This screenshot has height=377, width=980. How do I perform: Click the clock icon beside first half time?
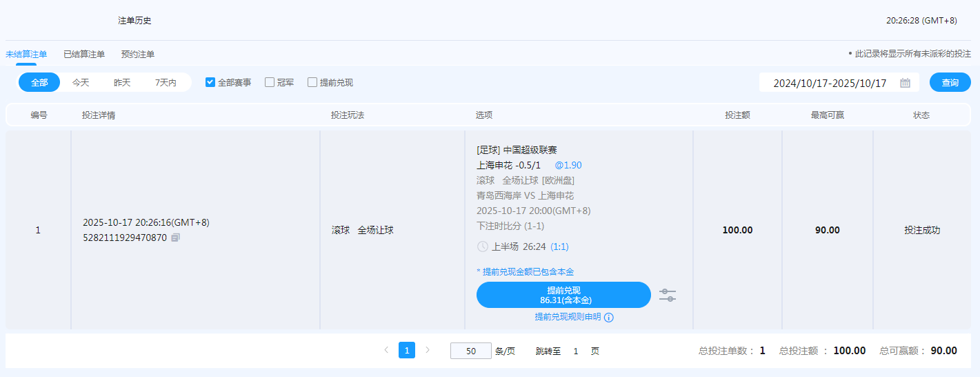tap(483, 246)
